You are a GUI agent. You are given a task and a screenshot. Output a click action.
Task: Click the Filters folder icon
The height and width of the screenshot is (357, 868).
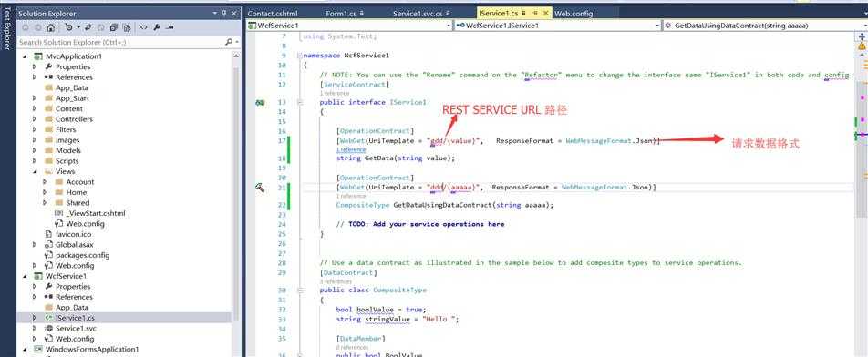pos(48,130)
